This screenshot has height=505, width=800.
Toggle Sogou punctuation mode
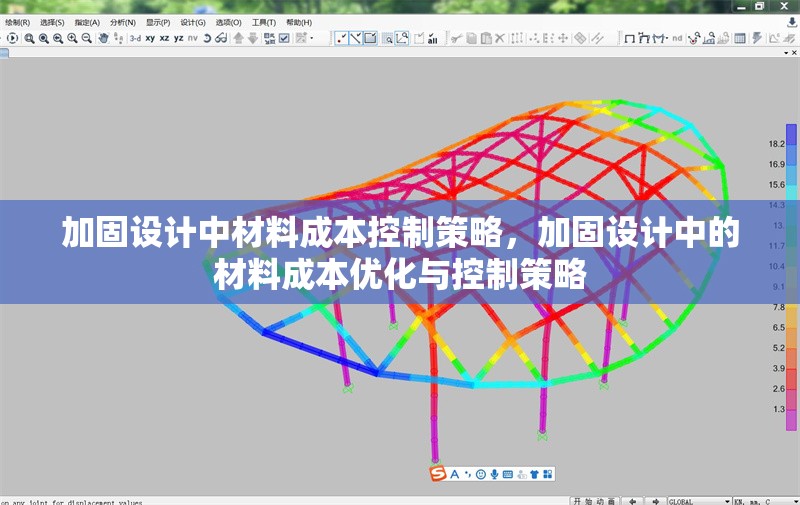point(468,474)
